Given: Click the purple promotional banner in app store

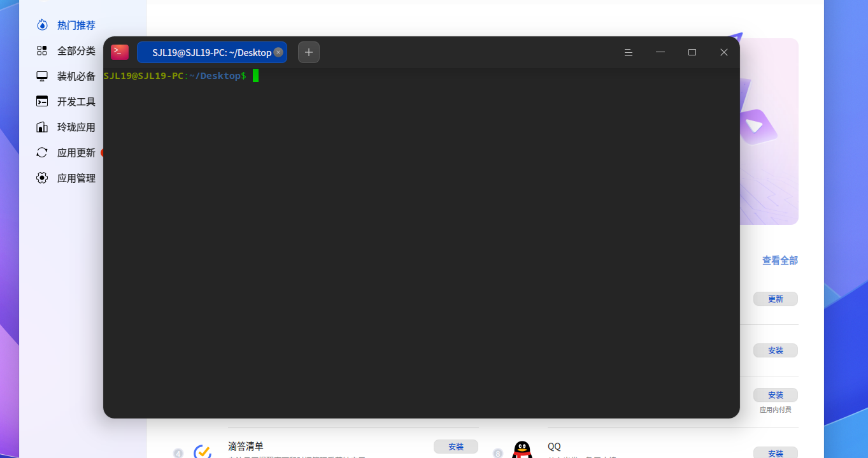Looking at the screenshot, I should [769, 131].
